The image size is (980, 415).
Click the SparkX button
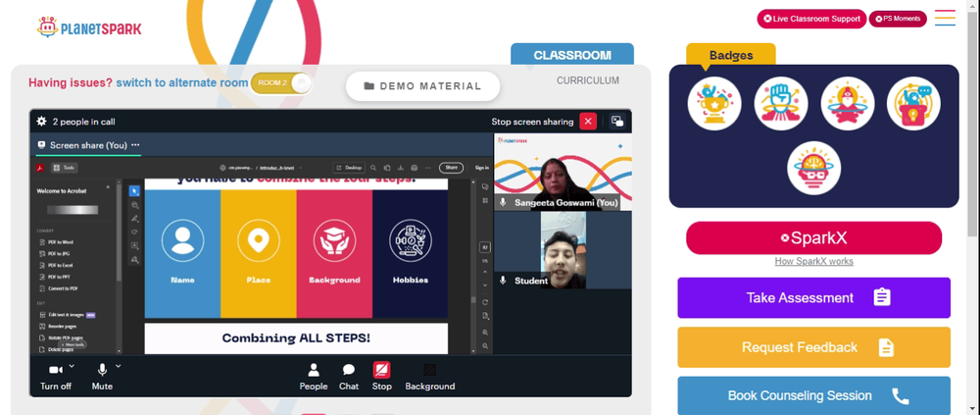tap(813, 237)
